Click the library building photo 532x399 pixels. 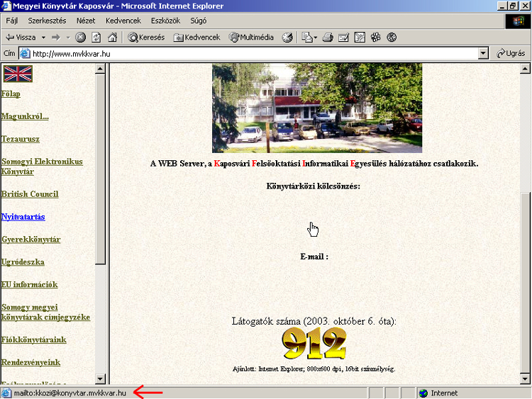pyautogui.click(x=317, y=108)
